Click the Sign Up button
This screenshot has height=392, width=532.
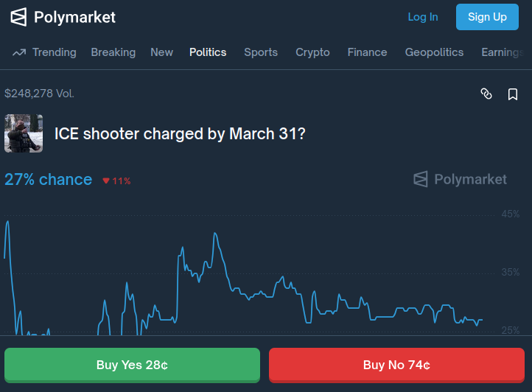(x=487, y=17)
